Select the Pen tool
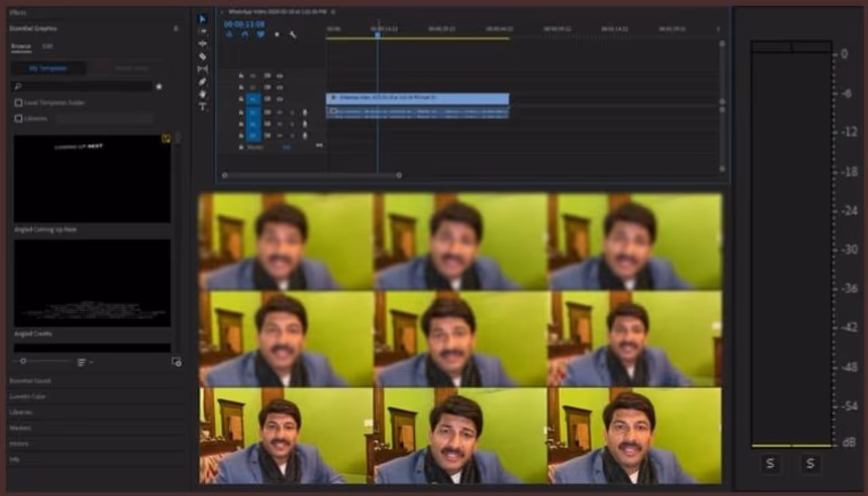 (202, 81)
